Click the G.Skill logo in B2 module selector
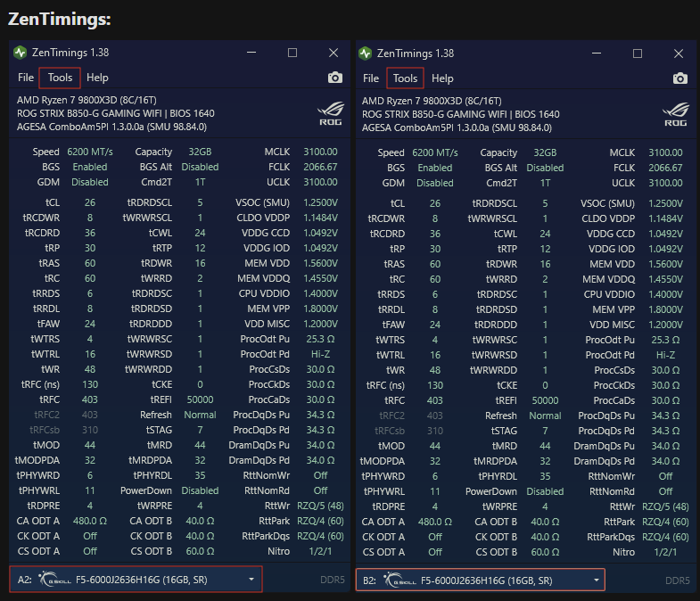Image resolution: width=700 pixels, height=601 pixels. click(400, 580)
